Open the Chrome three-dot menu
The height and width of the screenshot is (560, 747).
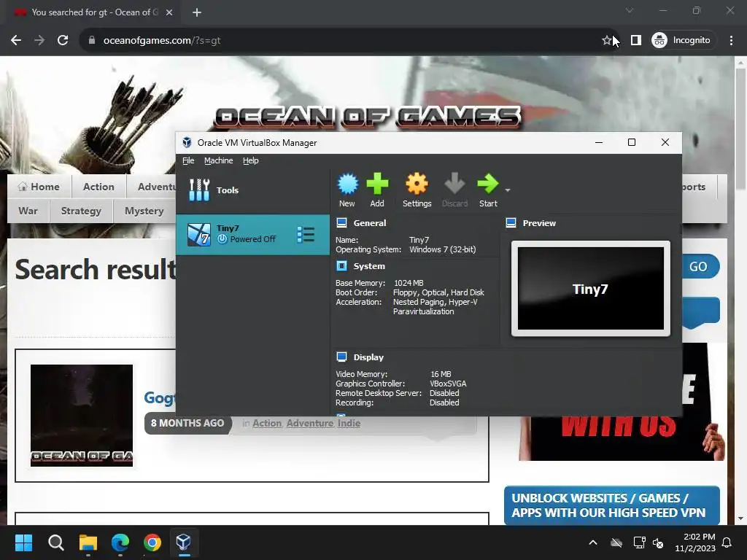(x=731, y=41)
